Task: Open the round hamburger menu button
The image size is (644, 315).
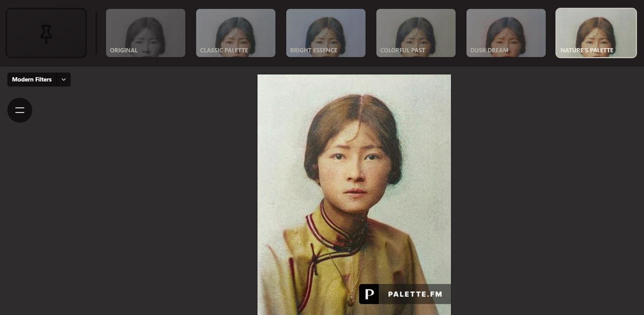Action: (x=20, y=110)
